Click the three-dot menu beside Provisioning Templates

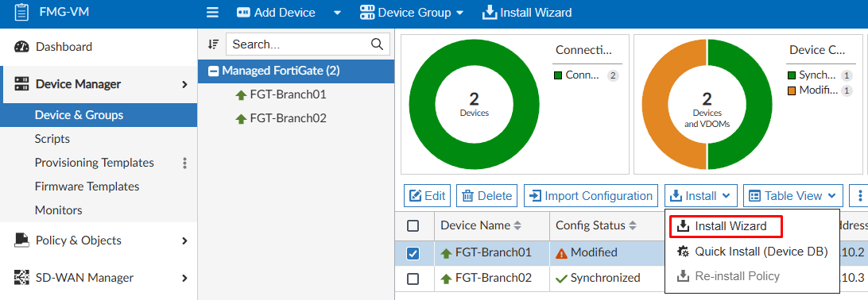[x=185, y=163]
